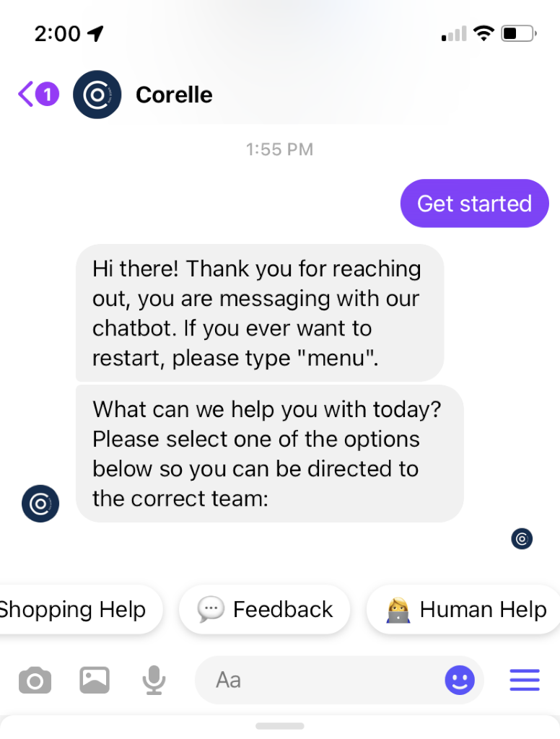Image resolution: width=560 pixels, height=739 pixels.
Task: Open the three-line persistent menu
Action: (525, 680)
